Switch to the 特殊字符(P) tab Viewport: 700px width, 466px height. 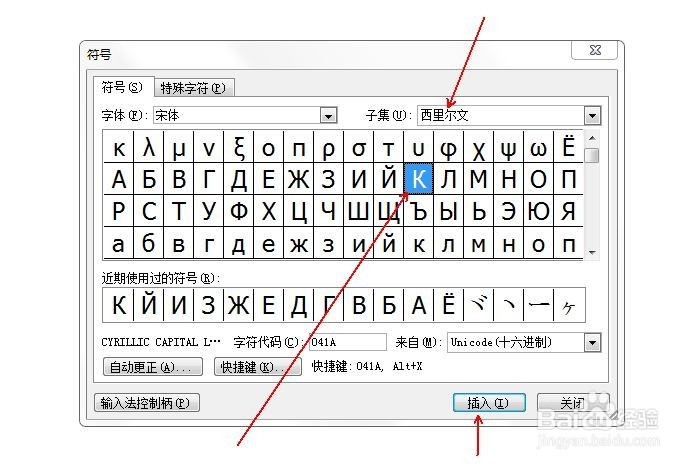tap(194, 88)
